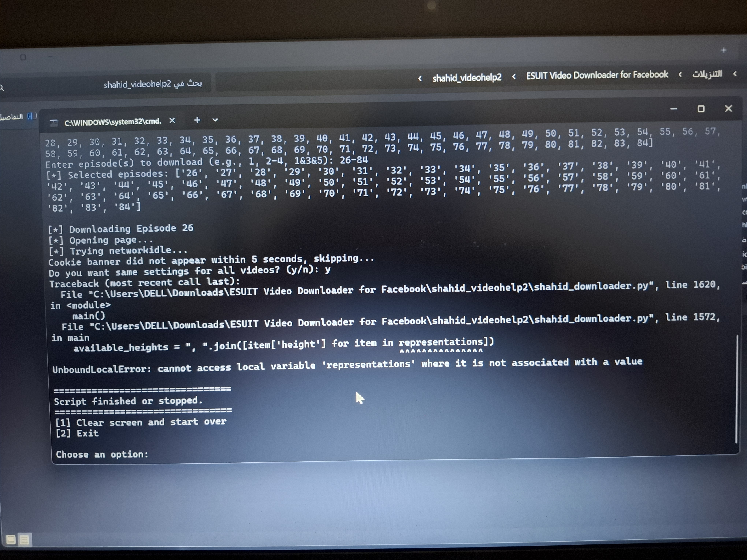
Task: Open a new terminal tab with plus
Action: coord(197,120)
